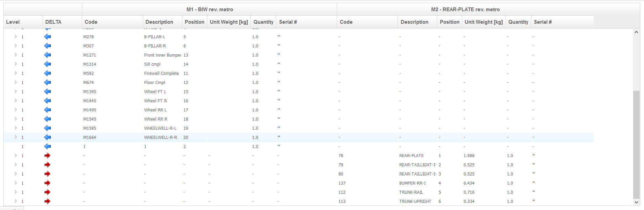Click the blue arrow in Wheel FT L row
Image resolution: width=644 pixels, height=210 pixels.
(x=47, y=91)
